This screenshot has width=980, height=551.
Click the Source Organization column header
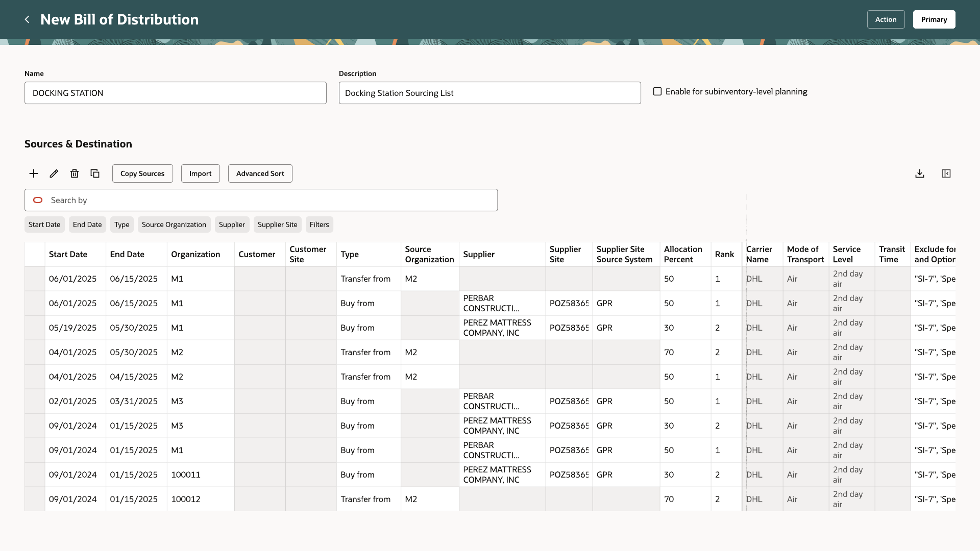click(429, 254)
